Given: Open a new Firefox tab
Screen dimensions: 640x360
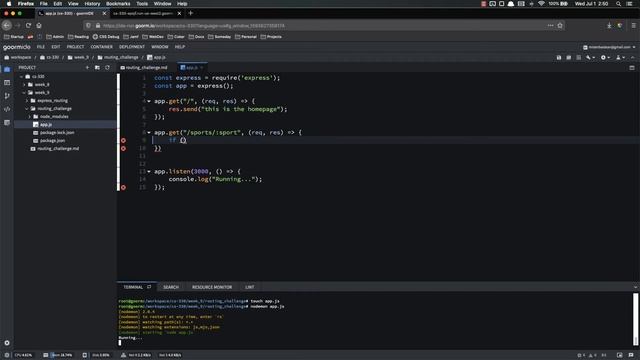Looking at the screenshot, I should click(x=190, y=13).
